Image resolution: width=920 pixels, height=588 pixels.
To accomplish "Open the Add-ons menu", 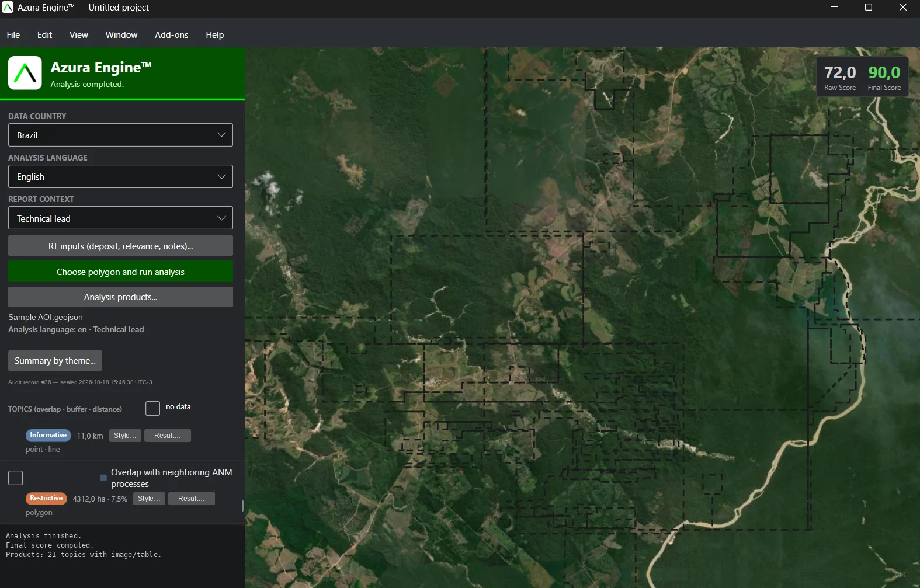I will tap(171, 35).
